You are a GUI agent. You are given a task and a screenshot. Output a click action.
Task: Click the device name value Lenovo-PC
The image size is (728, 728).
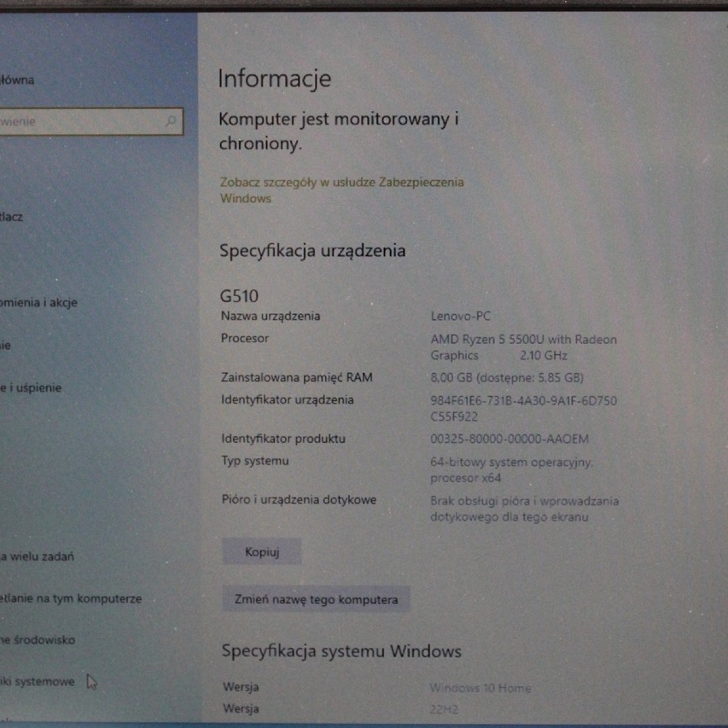pos(460,315)
